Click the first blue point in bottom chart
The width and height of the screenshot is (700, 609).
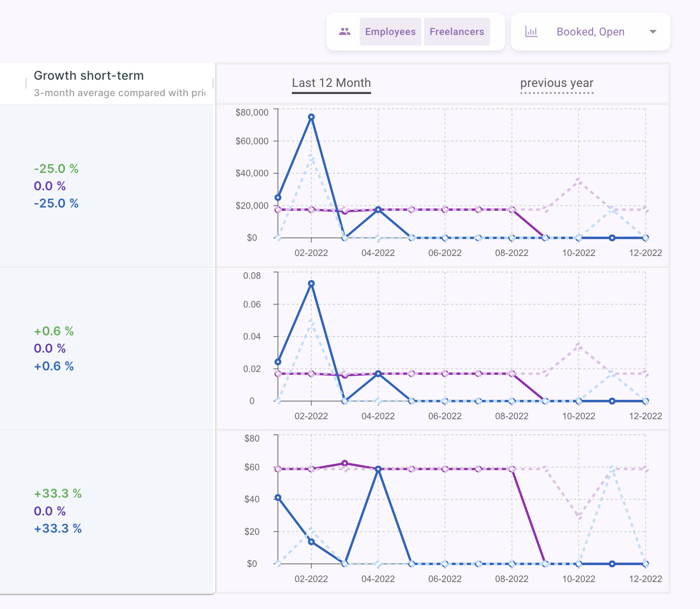point(278,498)
